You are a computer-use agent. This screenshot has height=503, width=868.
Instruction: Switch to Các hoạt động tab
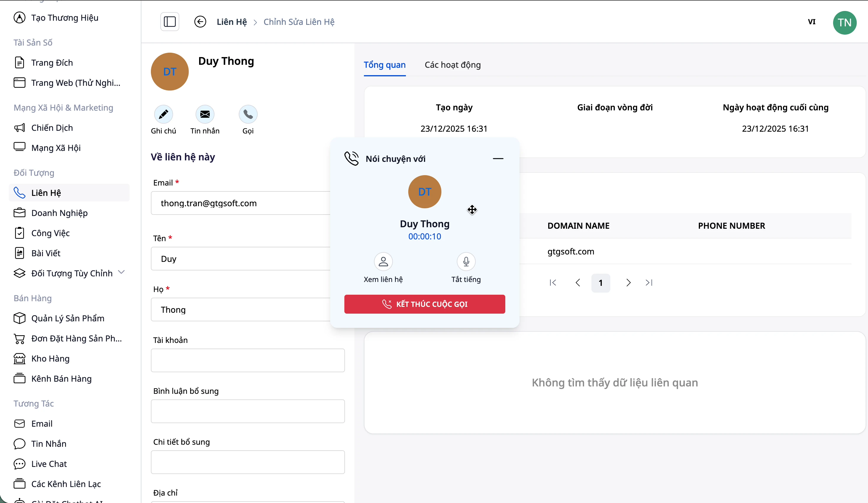pyautogui.click(x=452, y=65)
